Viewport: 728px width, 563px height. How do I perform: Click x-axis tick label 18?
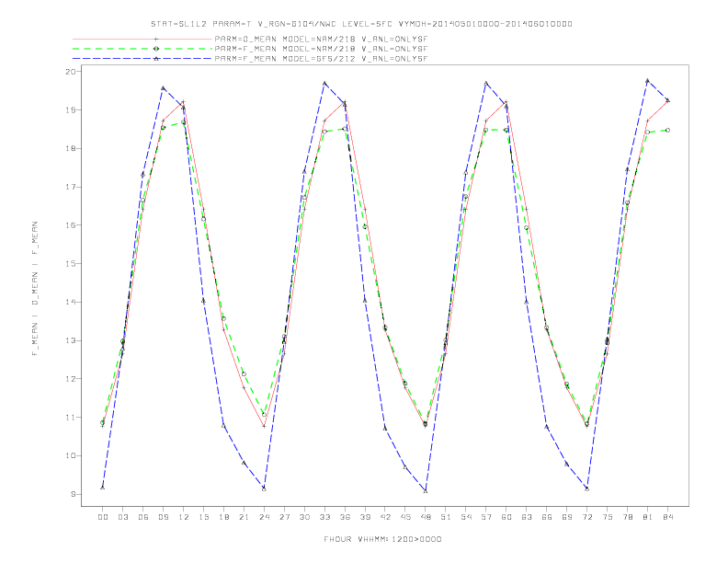tap(223, 517)
